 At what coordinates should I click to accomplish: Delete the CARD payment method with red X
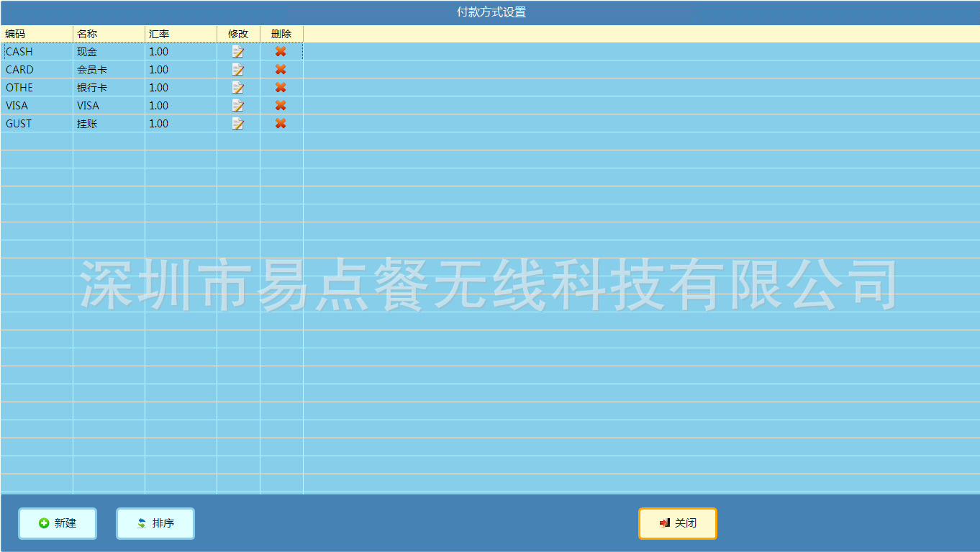click(x=281, y=70)
